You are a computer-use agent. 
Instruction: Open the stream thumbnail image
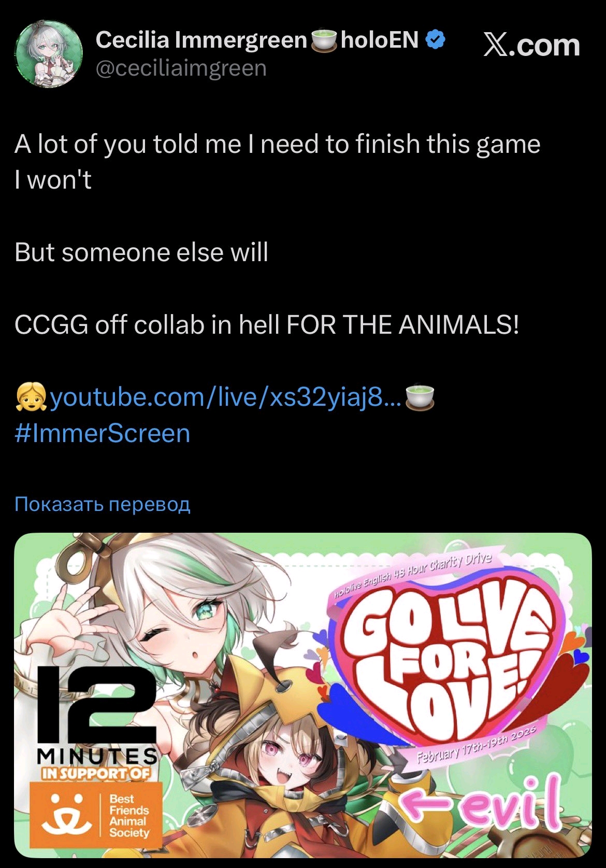click(x=302, y=695)
